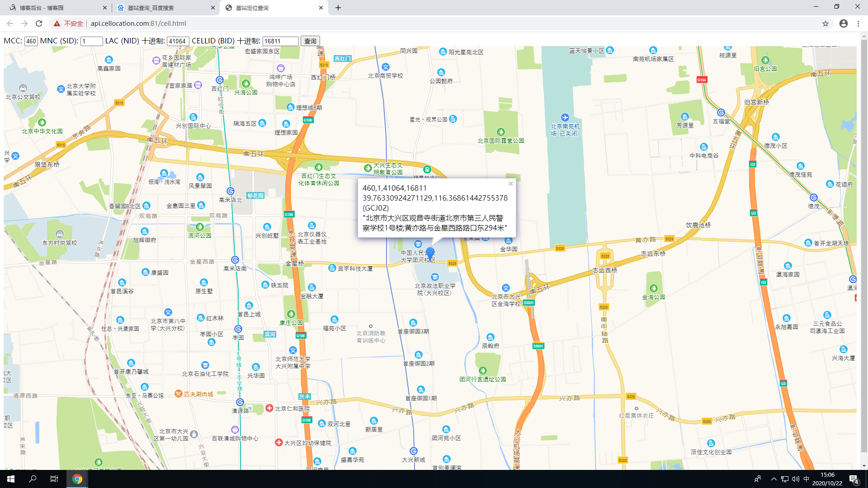This screenshot has height=488, width=868.
Task: Bookmark this page with star icon
Action: (x=826, y=23)
